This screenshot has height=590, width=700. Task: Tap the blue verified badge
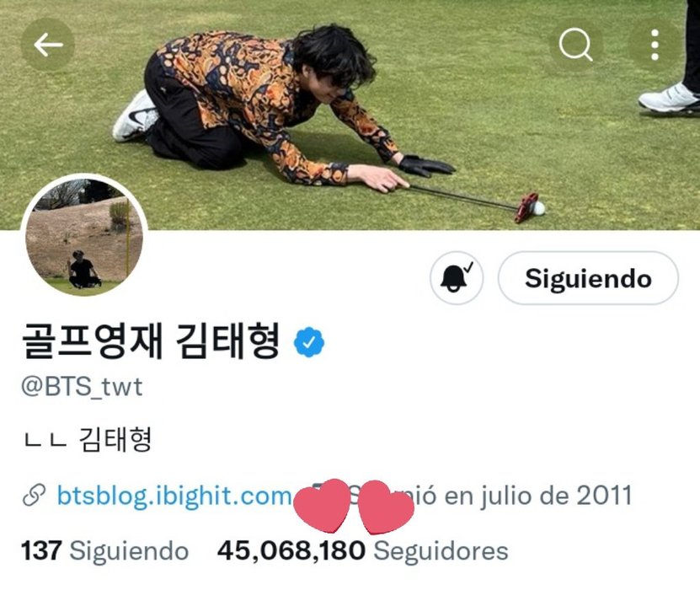[309, 342]
